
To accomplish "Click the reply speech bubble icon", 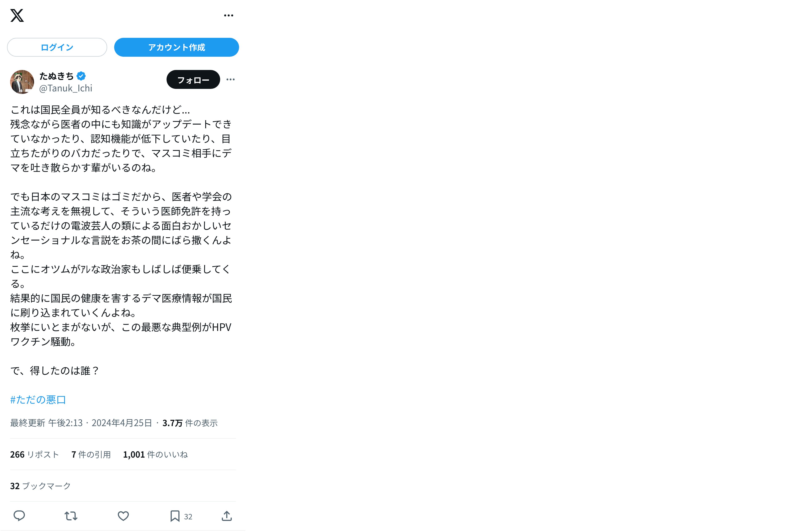I will pos(19,516).
